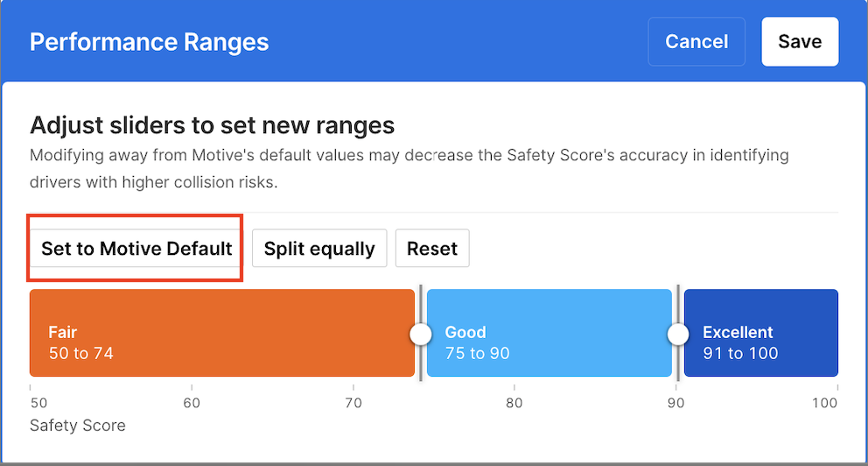Screen dimensions: 868x466
Task: Save the performance range changes
Action: tap(800, 41)
